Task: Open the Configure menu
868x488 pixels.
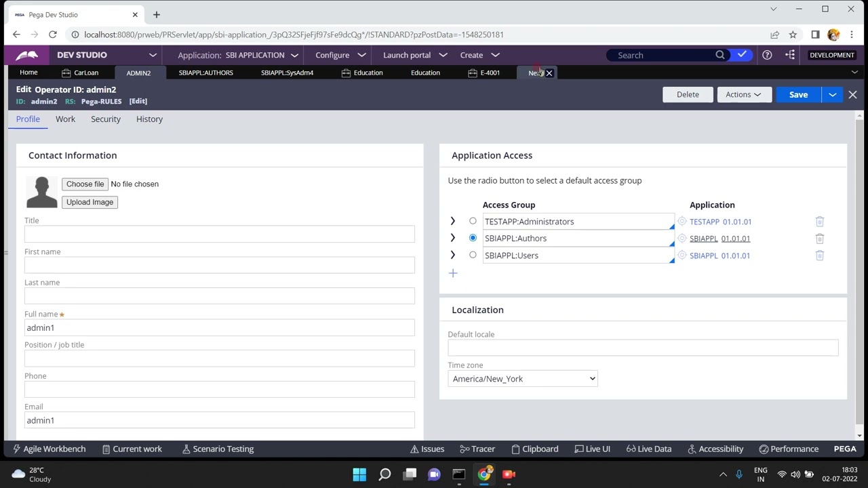Action: pos(340,55)
